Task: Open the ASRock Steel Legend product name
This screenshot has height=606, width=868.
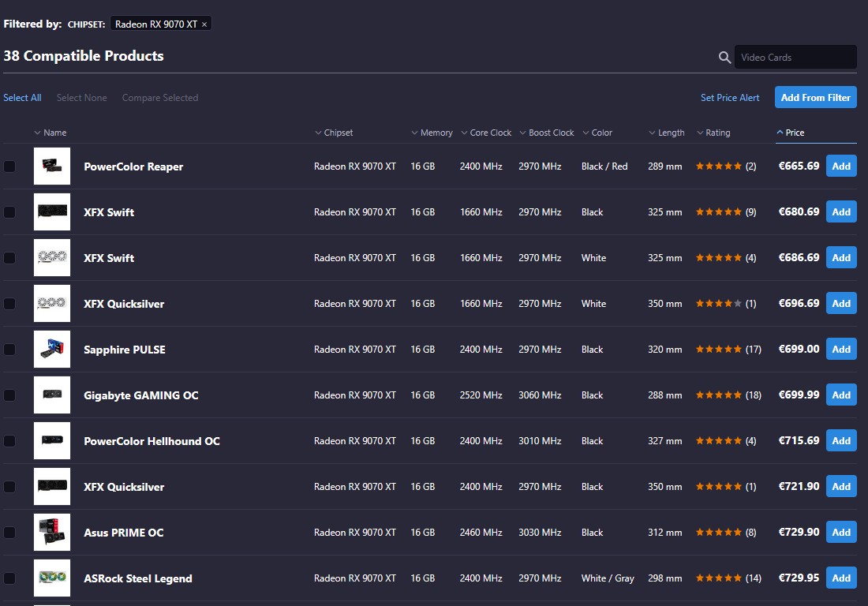Action: tap(138, 578)
